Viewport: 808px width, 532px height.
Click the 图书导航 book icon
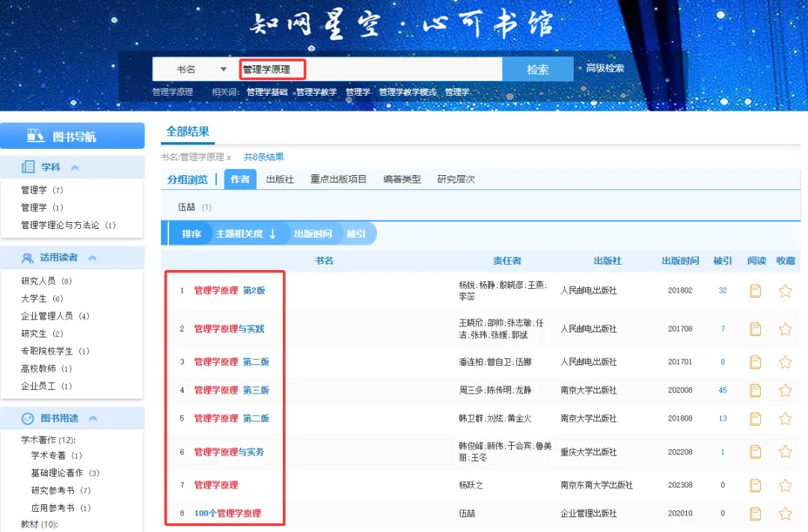tap(35, 136)
